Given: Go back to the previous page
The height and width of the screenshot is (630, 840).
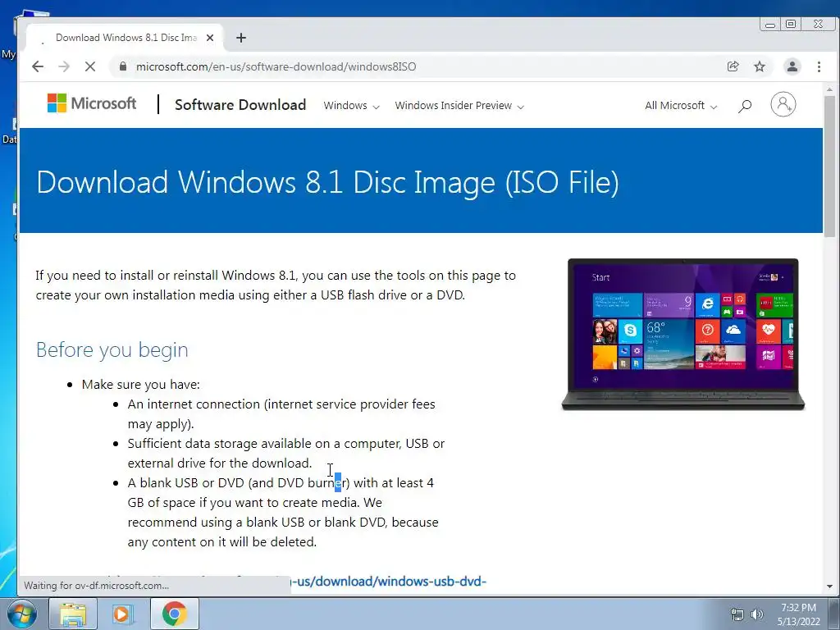Looking at the screenshot, I should coord(38,66).
